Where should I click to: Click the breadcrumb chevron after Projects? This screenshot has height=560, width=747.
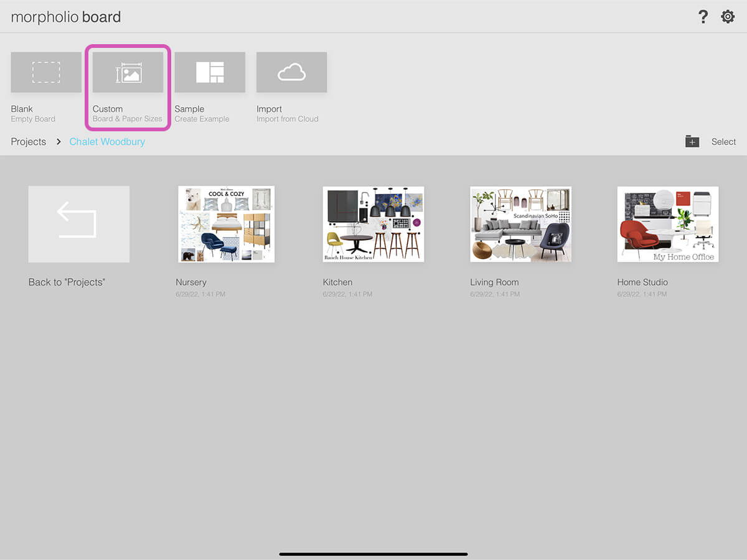[x=59, y=142]
